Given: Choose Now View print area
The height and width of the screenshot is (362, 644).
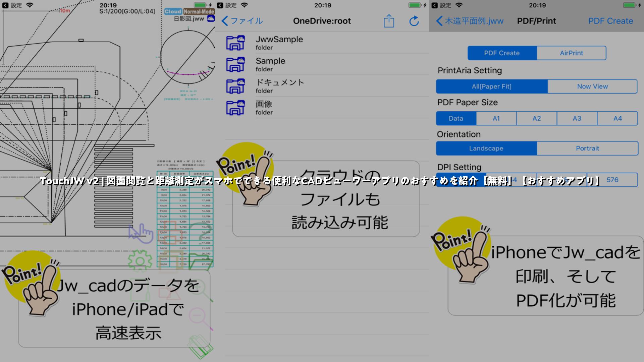Looking at the screenshot, I should click(592, 86).
